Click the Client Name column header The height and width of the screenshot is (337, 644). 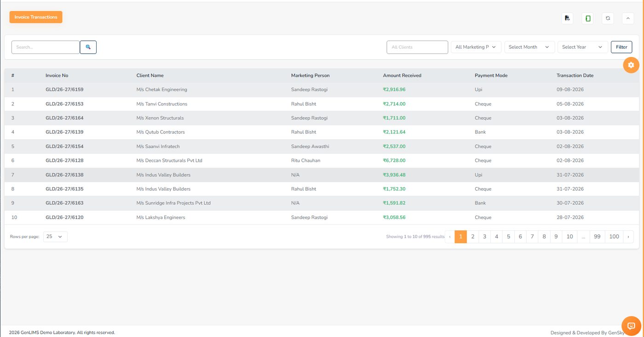click(x=150, y=75)
